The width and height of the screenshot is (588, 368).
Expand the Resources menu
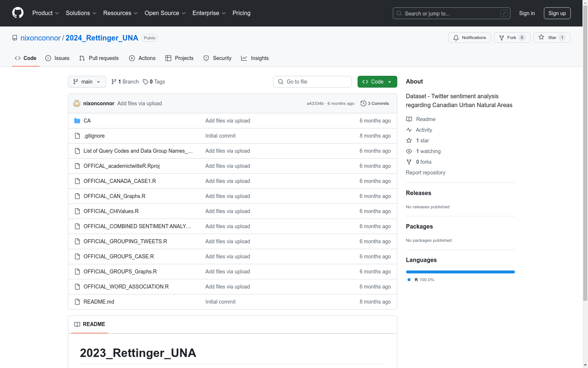121,13
